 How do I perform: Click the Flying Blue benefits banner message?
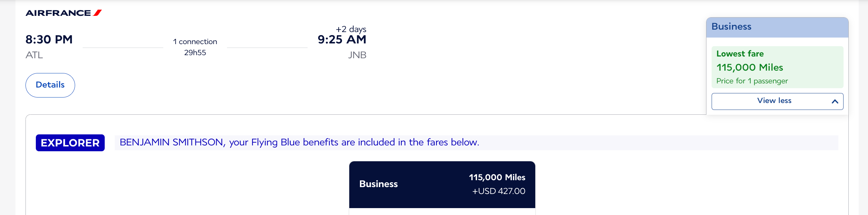pyautogui.click(x=299, y=142)
